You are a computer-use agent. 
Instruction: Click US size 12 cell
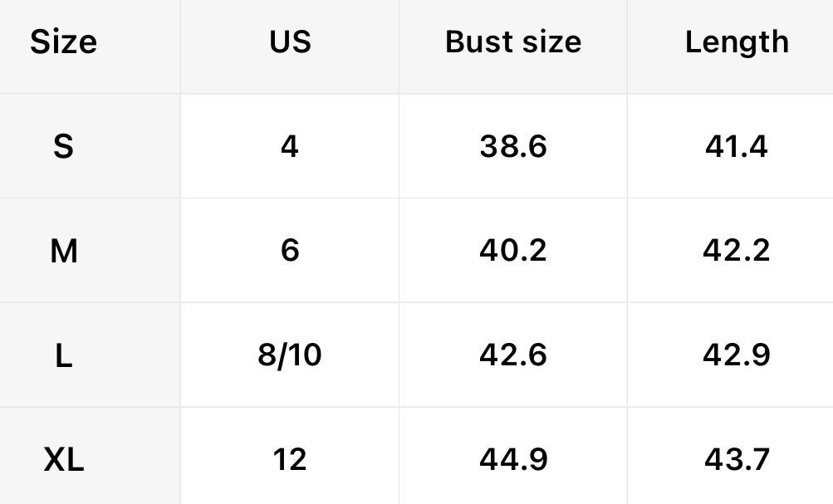(x=290, y=458)
